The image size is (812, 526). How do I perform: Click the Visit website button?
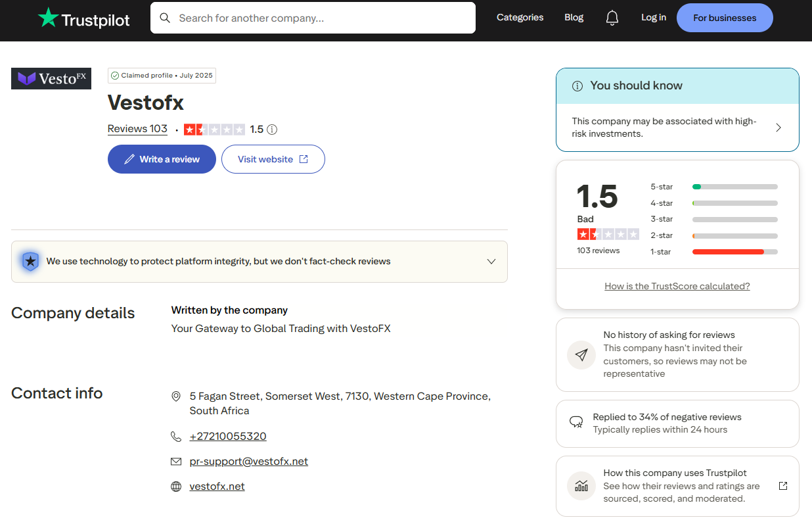(273, 159)
